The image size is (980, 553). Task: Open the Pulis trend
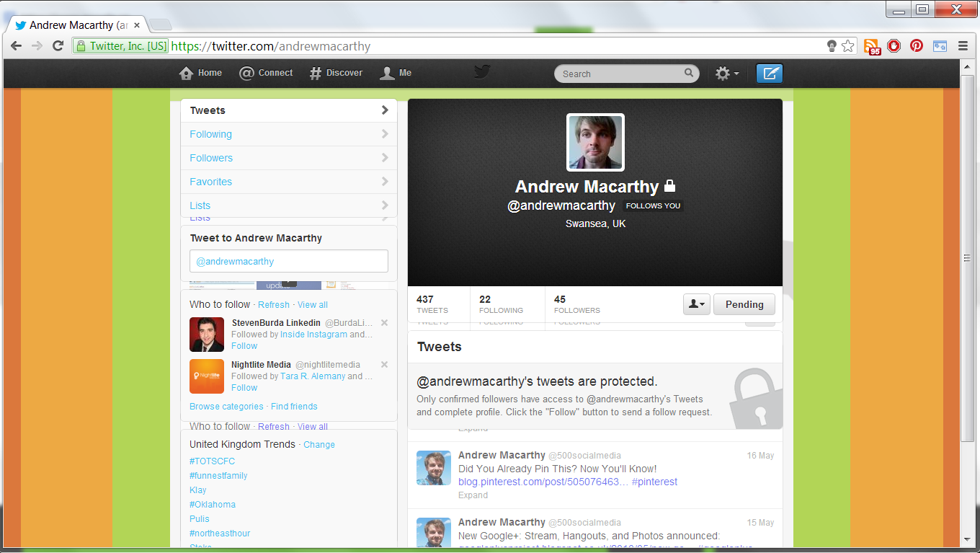tap(200, 519)
